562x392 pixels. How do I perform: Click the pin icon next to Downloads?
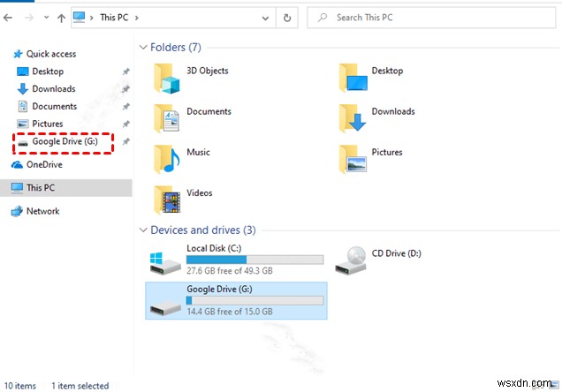click(125, 89)
